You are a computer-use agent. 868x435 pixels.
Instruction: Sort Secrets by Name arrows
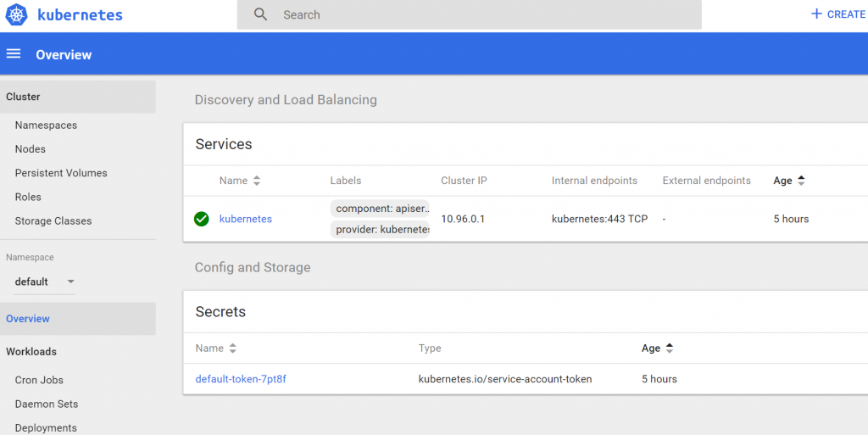click(232, 349)
